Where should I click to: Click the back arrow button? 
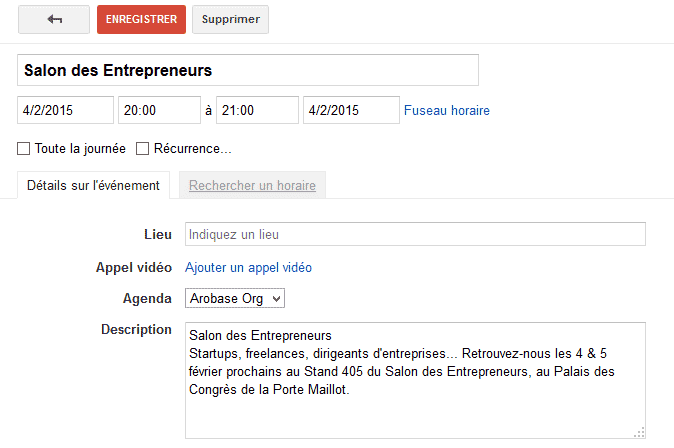click(x=54, y=19)
